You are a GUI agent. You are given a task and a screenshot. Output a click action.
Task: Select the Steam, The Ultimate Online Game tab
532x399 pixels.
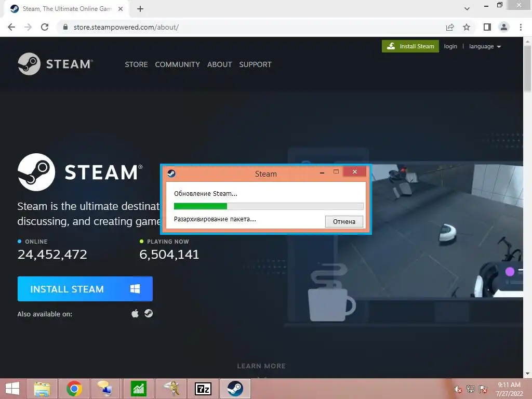[66, 9]
